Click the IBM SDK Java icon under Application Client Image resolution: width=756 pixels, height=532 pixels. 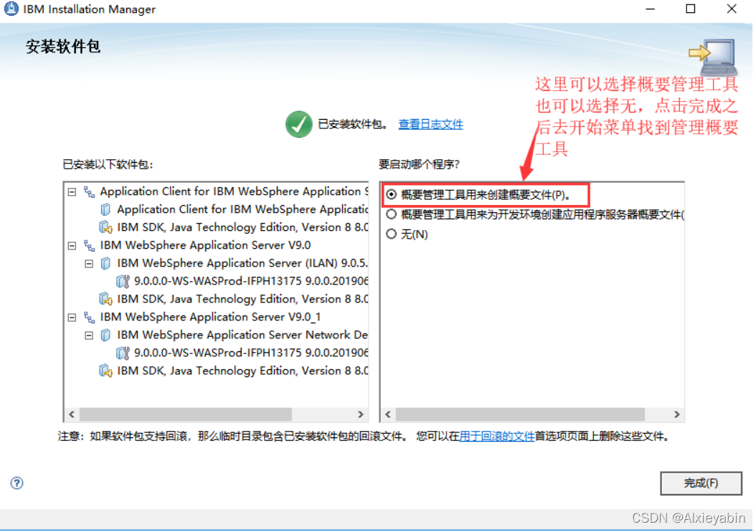tap(105, 227)
